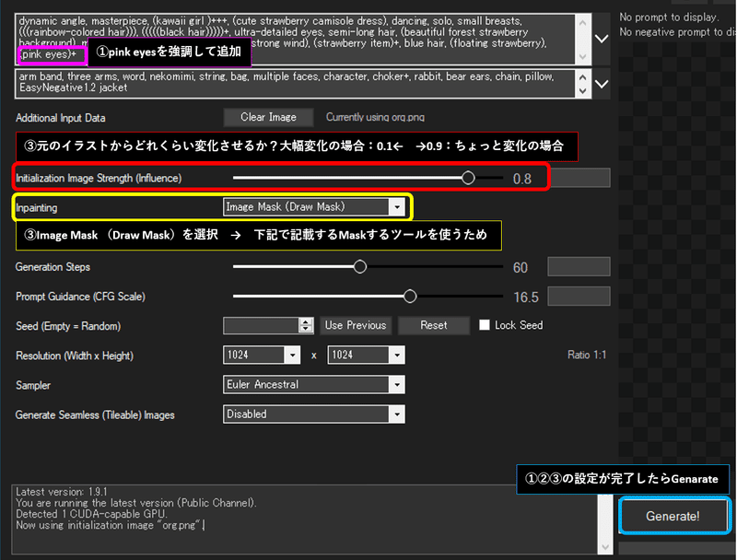Screen dimensions: 737x560
Task: Click the Generation Steps value box
Action: point(579,266)
